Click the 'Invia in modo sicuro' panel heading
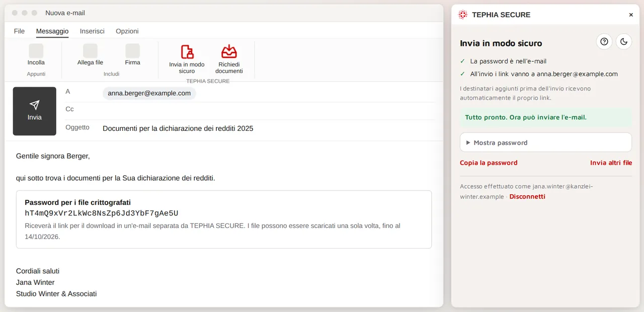This screenshot has width=644, height=312. pyautogui.click(x=501, y=43)
